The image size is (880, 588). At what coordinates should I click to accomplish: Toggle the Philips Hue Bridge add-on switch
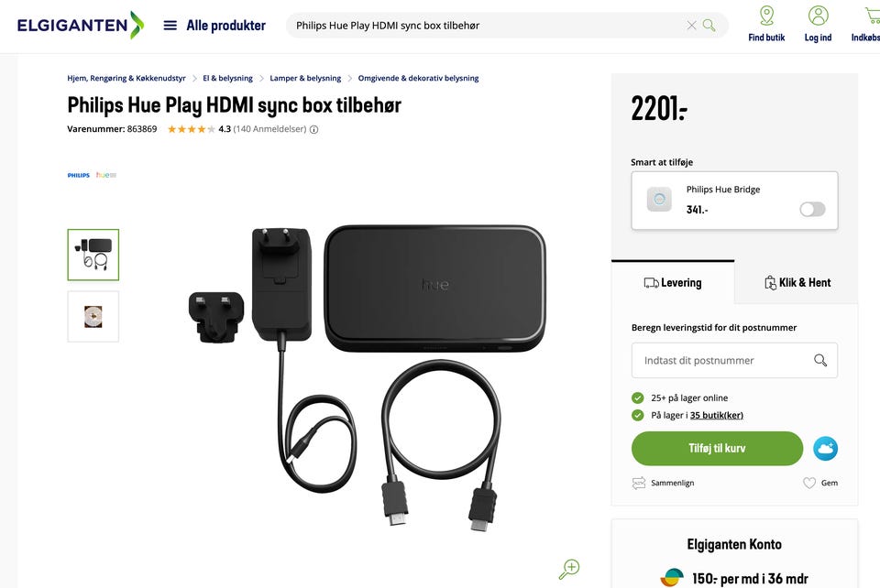[812, 210]
